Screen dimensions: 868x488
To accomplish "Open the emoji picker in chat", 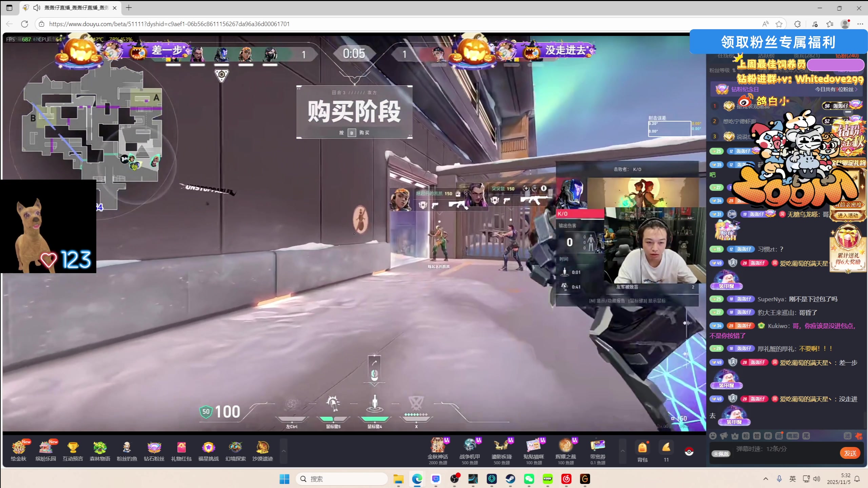I will 713,436.
